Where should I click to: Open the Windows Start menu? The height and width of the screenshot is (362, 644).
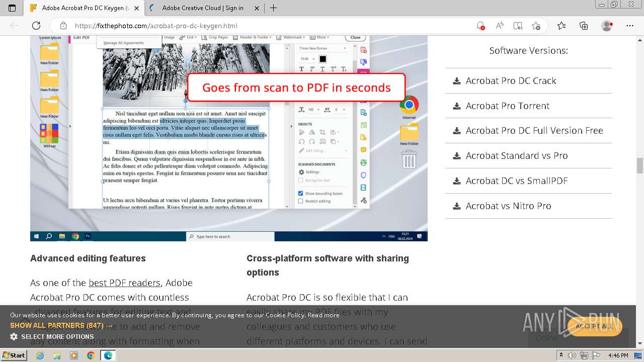coord(14,355)
